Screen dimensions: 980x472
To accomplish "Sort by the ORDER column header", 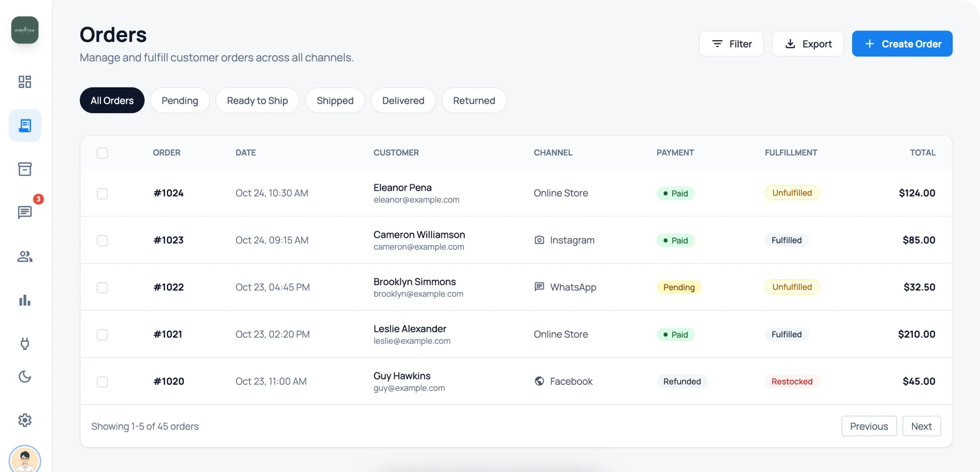I will tap(166, 152).
